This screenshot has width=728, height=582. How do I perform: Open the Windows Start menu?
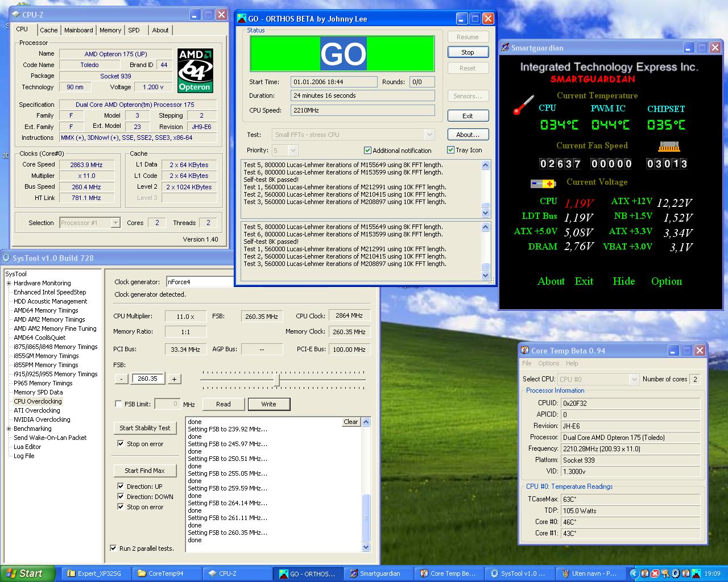click(28, 573)
